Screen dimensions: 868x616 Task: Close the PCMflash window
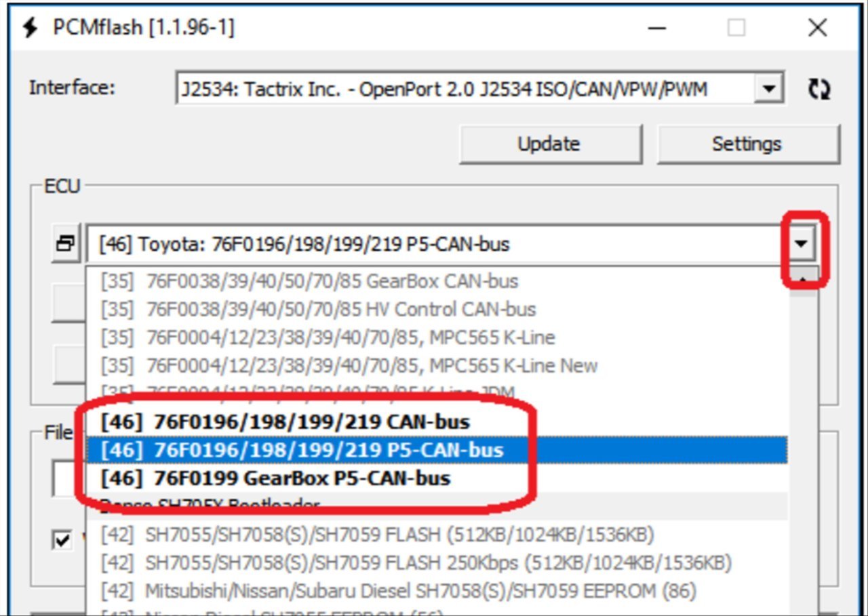click(818, 28)
